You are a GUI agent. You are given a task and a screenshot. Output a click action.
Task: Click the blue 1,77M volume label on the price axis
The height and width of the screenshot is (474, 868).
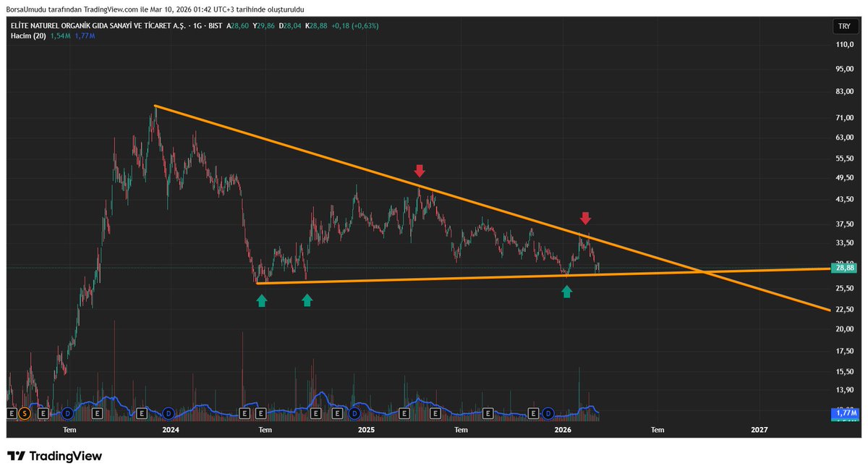(844, 412)
